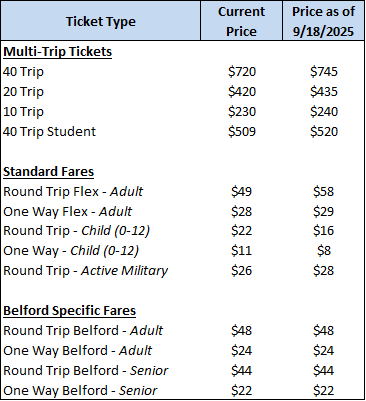
Task: Click the Price as of 9/18/2025 header
Action: [x=323, y=22]
